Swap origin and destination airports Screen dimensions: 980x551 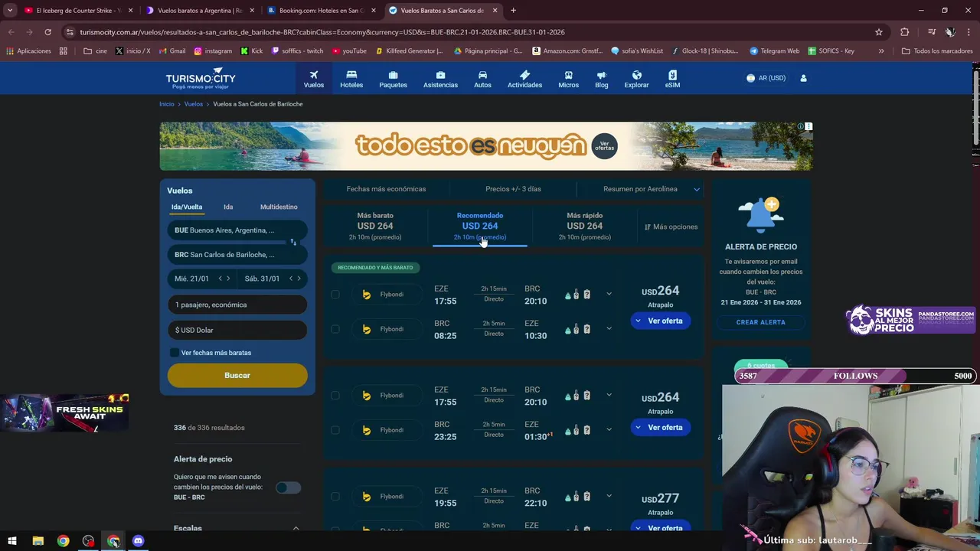pyautogui.click(x=293, y=242)
